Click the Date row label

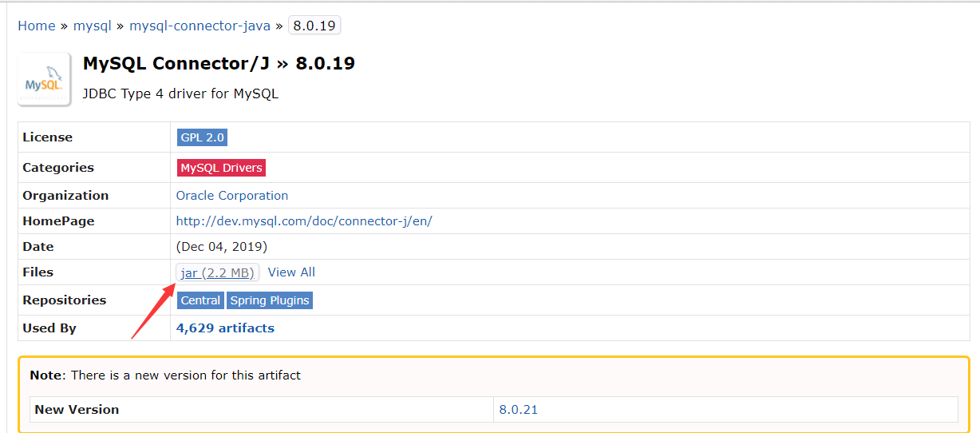pos(38,247)
